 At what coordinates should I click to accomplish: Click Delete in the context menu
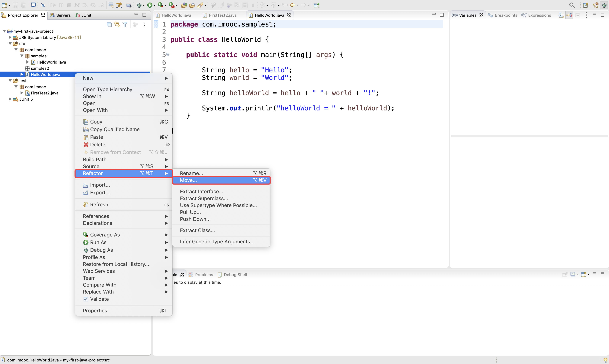click(124, 144)
